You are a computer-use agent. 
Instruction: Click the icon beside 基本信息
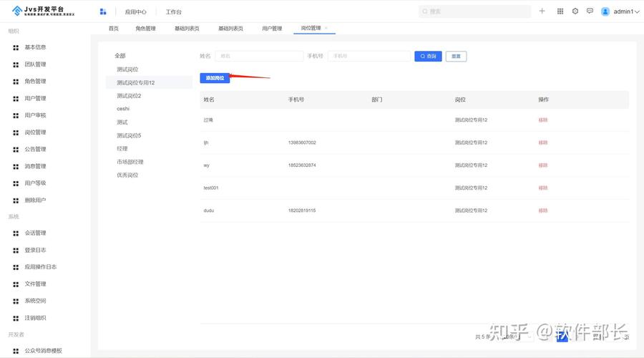point(16,48)
